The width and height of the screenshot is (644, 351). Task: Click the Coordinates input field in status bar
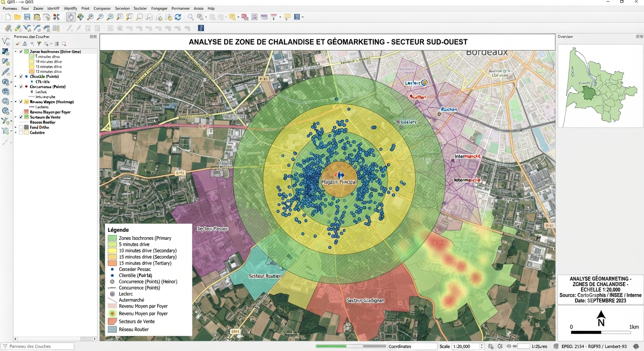412,346
